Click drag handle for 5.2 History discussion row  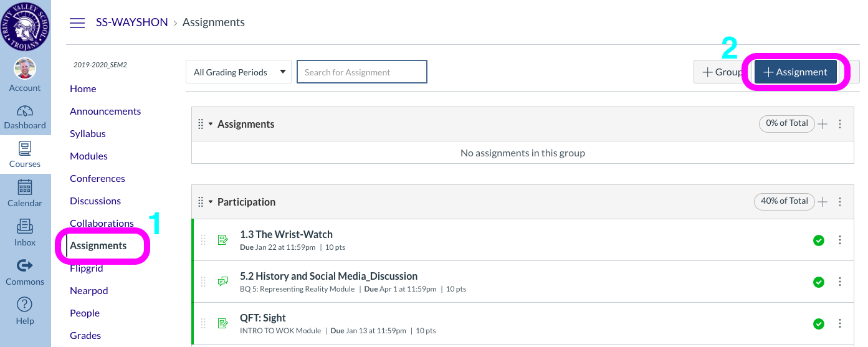203,282
